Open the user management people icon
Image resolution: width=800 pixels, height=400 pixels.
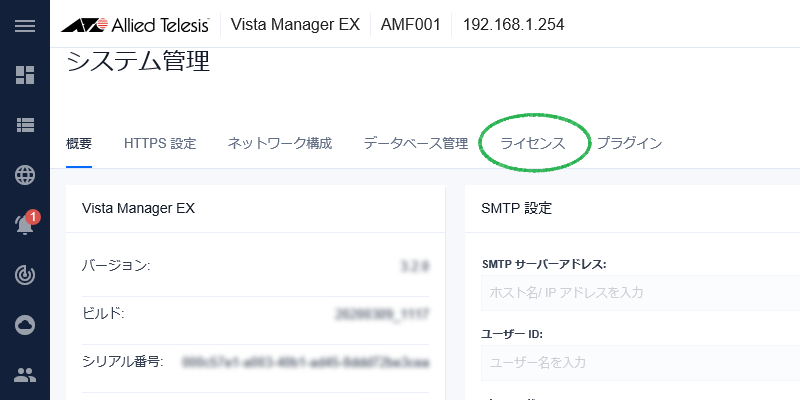(24, 376)
